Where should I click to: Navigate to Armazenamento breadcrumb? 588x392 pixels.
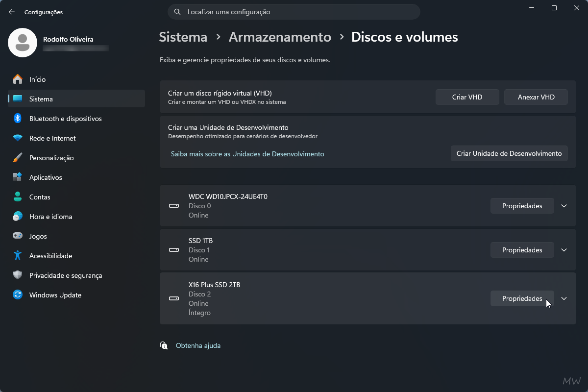(280, 37)
